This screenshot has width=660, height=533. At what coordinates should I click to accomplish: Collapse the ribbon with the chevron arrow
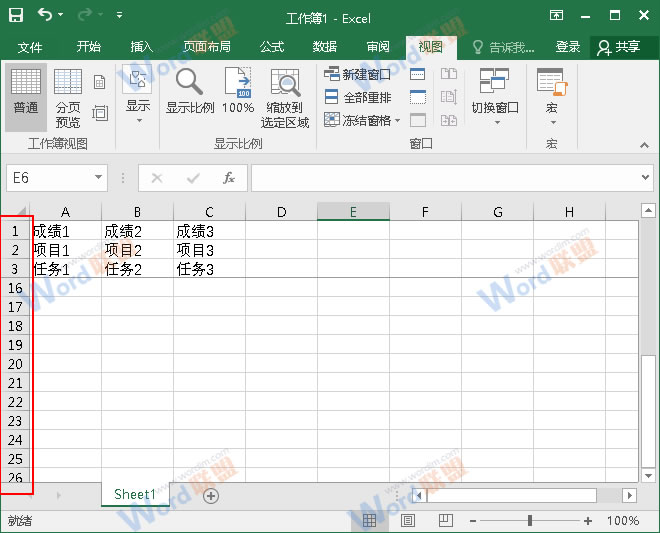tap(644, 145)
